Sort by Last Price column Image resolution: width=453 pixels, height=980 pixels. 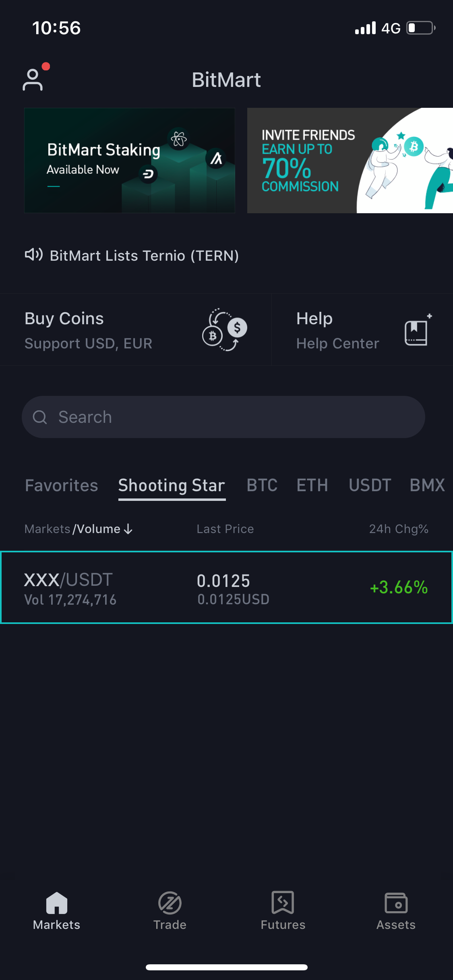[225, 529]
